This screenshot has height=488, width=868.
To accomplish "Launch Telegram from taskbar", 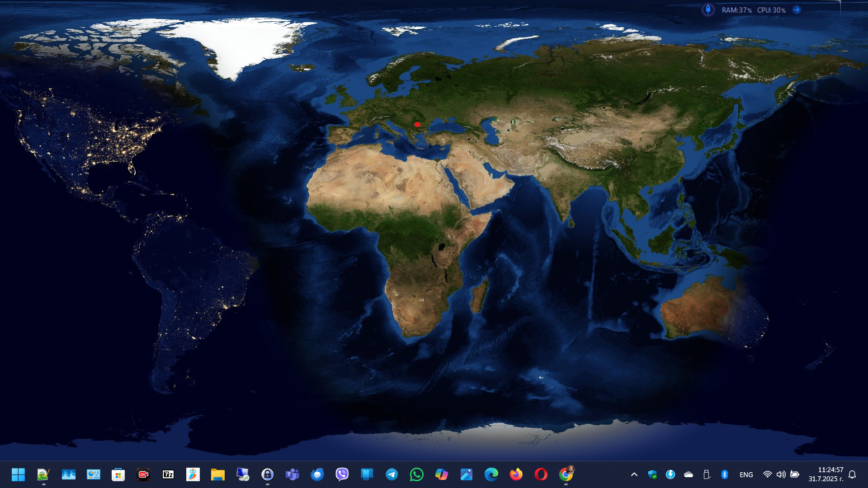I will click(392, 474).
